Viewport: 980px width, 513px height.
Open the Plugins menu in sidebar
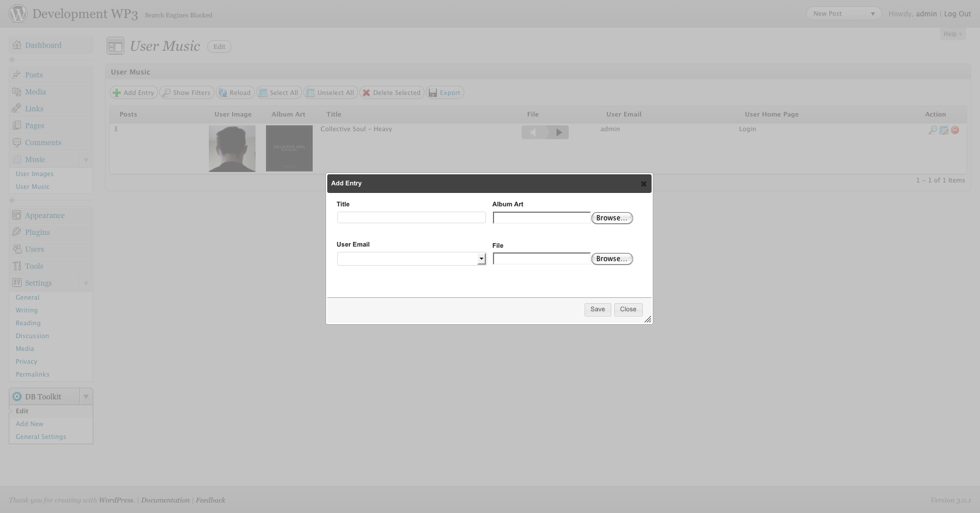(37, 232)
